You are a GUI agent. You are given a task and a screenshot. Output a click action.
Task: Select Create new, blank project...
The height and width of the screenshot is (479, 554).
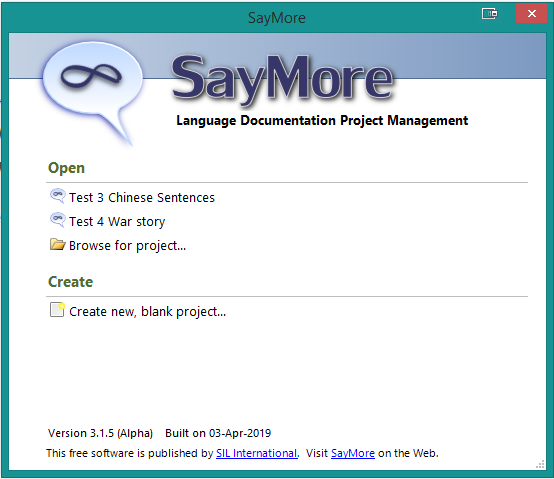[147, 312]
